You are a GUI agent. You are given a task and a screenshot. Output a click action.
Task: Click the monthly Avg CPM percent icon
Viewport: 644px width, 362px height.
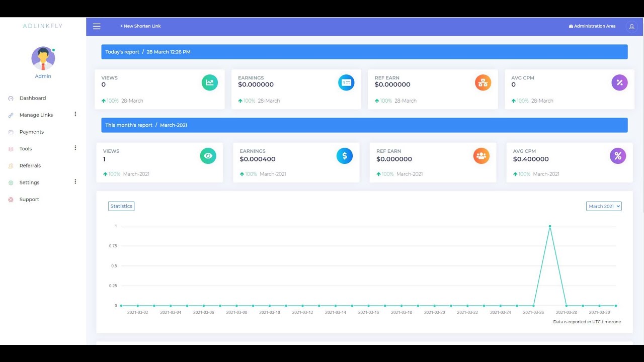click(618, 156)
